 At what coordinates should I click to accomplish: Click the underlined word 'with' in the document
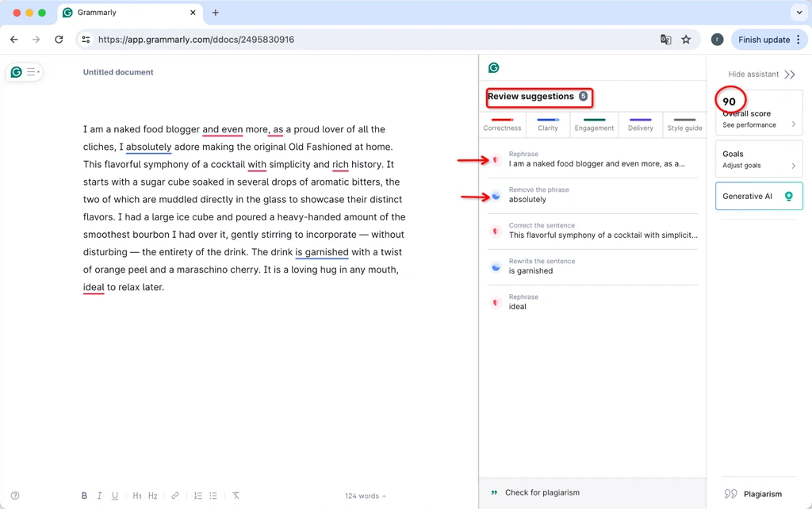(257, 165)
